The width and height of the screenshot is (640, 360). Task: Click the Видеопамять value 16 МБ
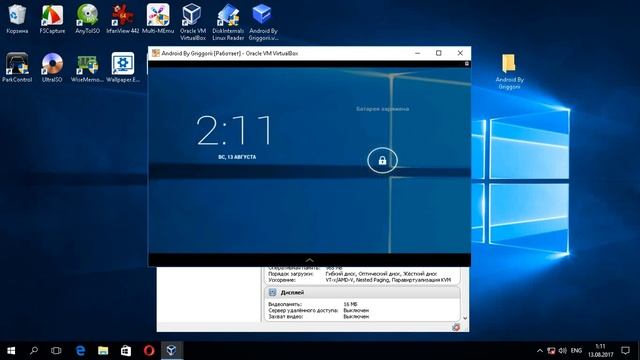coord(351,304)
